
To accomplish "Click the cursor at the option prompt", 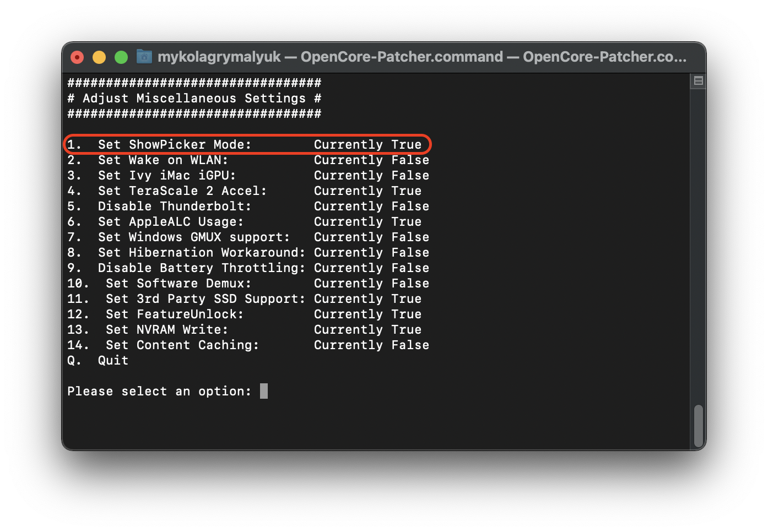I will pos(264,391).
